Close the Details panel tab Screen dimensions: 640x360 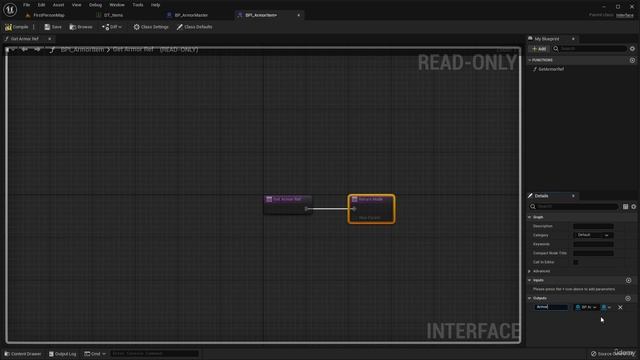(573, 196)
